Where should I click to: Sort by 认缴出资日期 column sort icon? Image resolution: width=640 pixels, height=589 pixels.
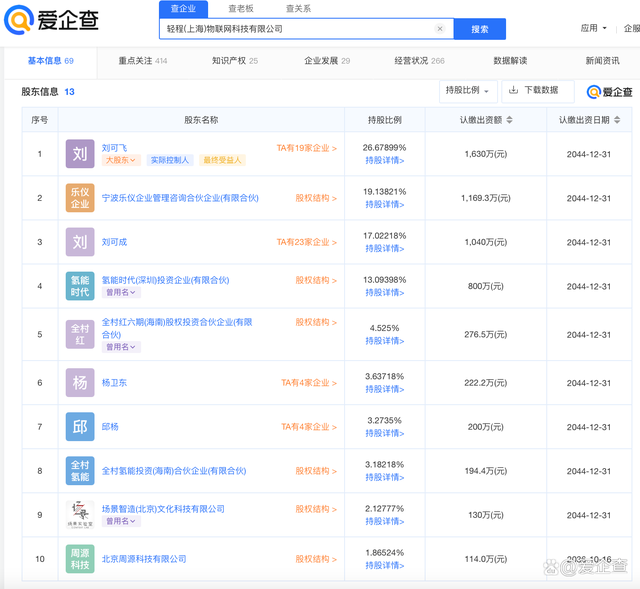click(x=618, y=120)
